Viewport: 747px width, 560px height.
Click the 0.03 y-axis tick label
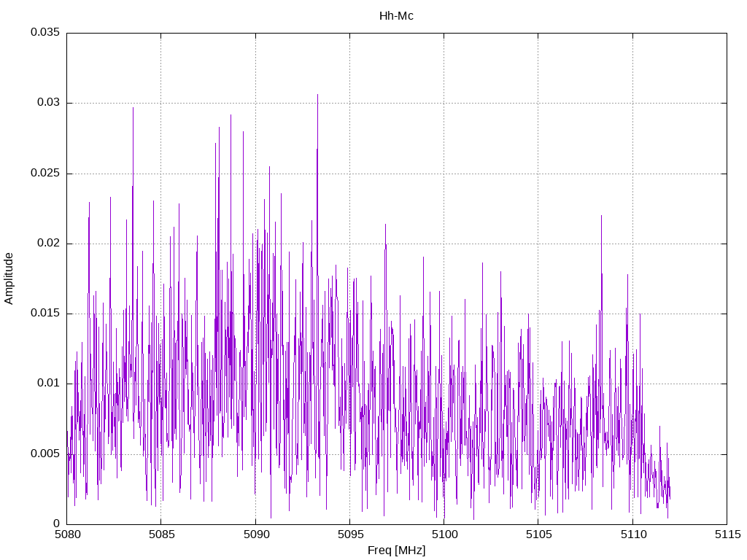pyautogui.click(x=49, y=102)
